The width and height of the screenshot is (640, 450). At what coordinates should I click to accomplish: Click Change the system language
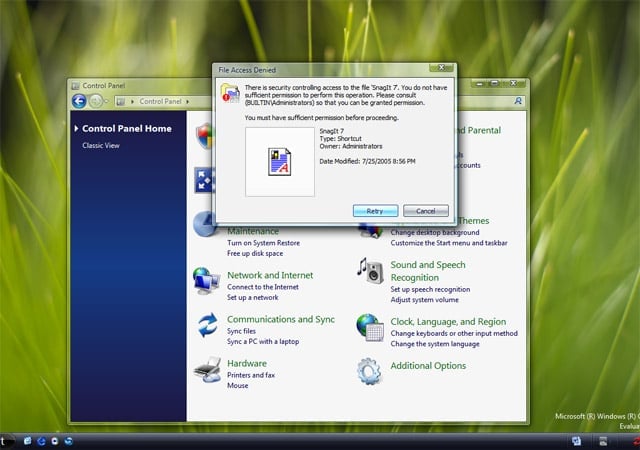(435, 344)
